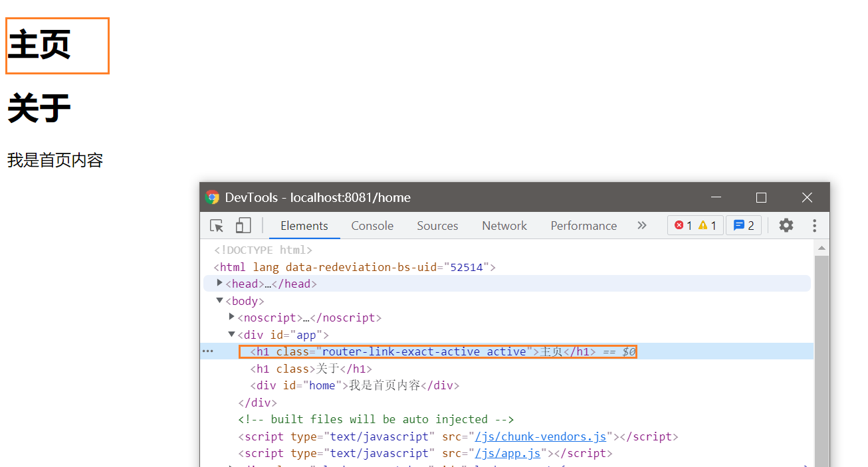Open DevTools settings gear
Screen dimensions: 868x467
coord(786,225)
